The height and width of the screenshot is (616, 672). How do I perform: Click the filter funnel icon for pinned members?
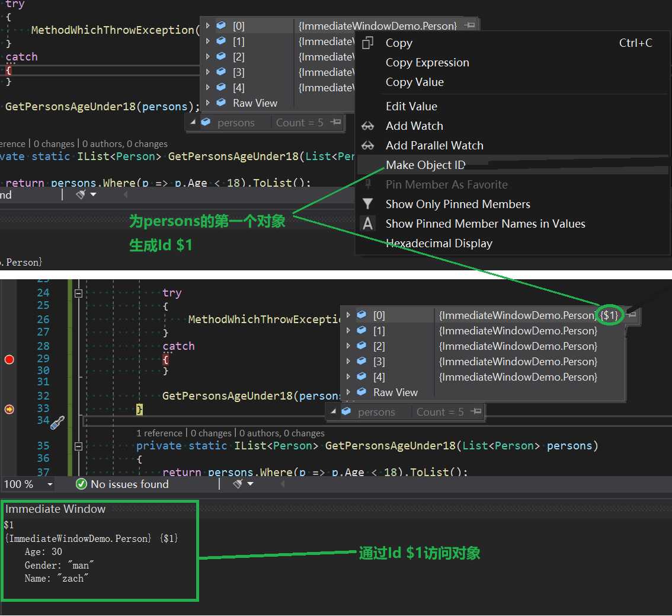368,203
